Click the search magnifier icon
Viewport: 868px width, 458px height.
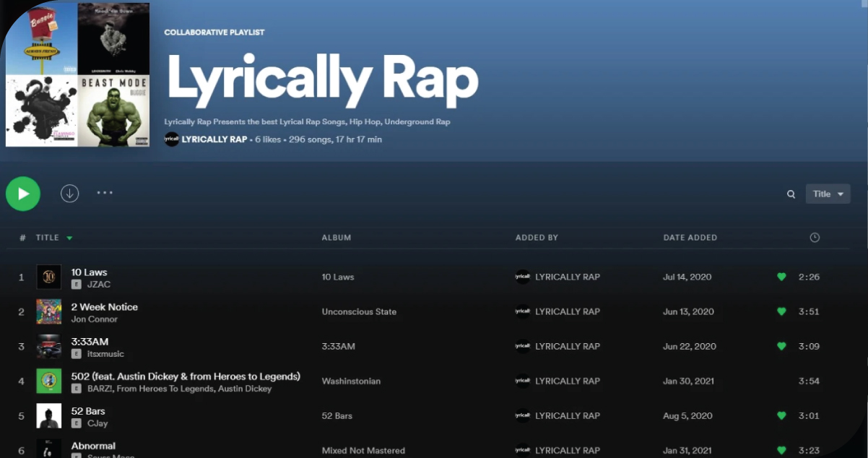(791, 194)
